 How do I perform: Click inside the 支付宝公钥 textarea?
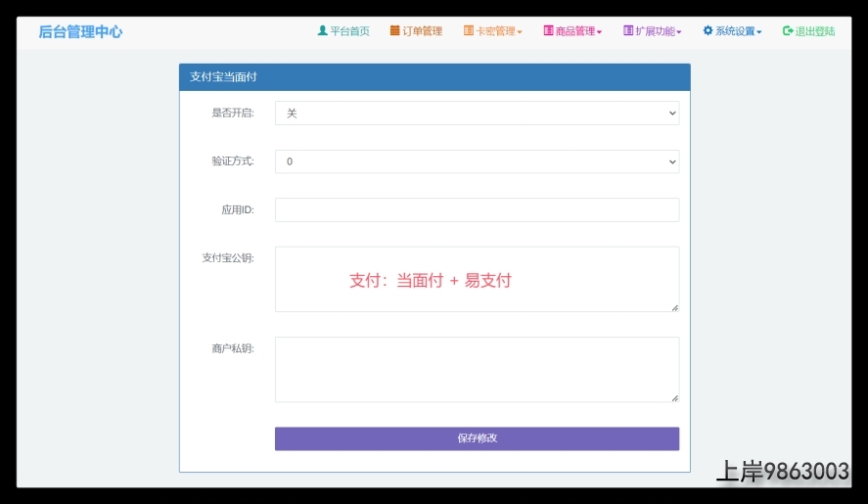click(x=478, y=279)
